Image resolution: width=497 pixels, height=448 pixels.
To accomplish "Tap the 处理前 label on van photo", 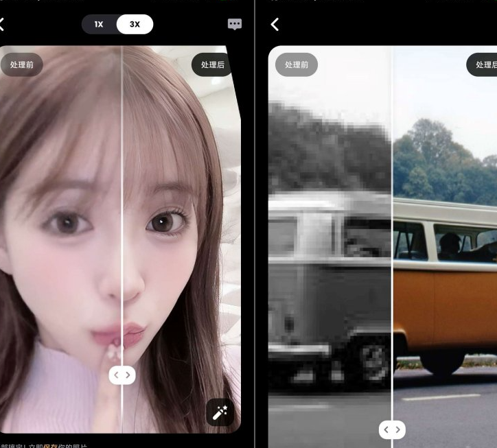I will tap(297, 64).
